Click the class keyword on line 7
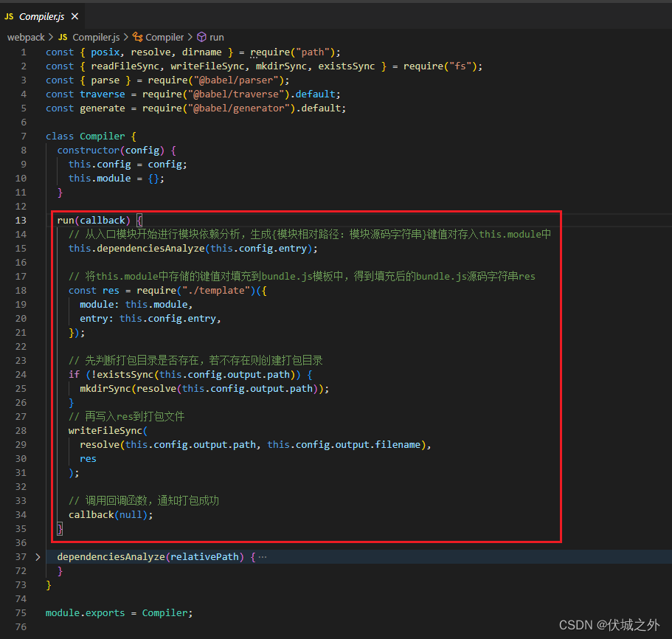This screenshot has height=639, width=672. 60,136
